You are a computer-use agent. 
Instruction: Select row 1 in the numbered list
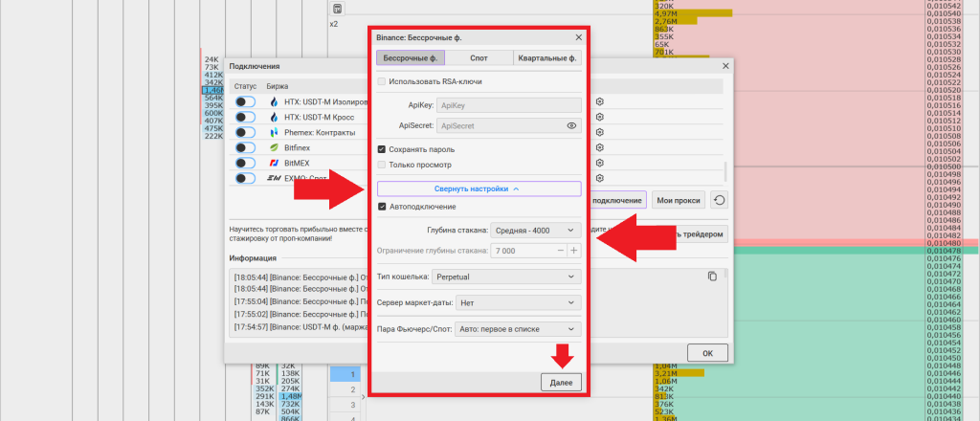click(x=344, y=374)
